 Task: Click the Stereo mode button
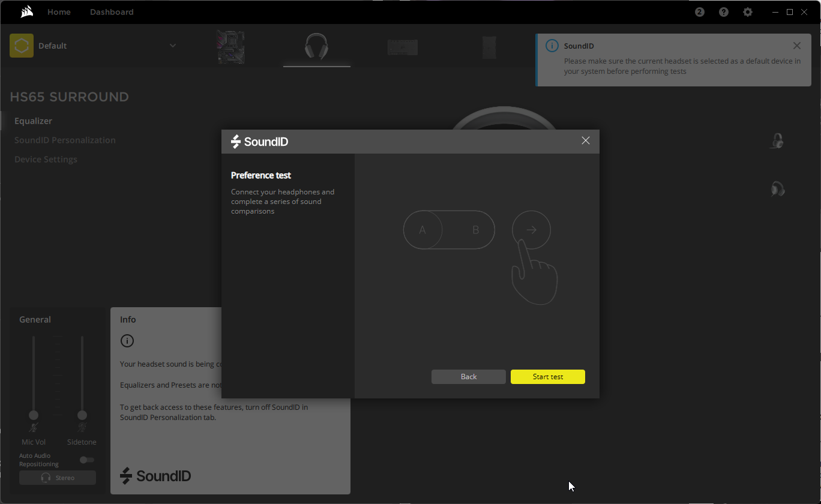58,478
